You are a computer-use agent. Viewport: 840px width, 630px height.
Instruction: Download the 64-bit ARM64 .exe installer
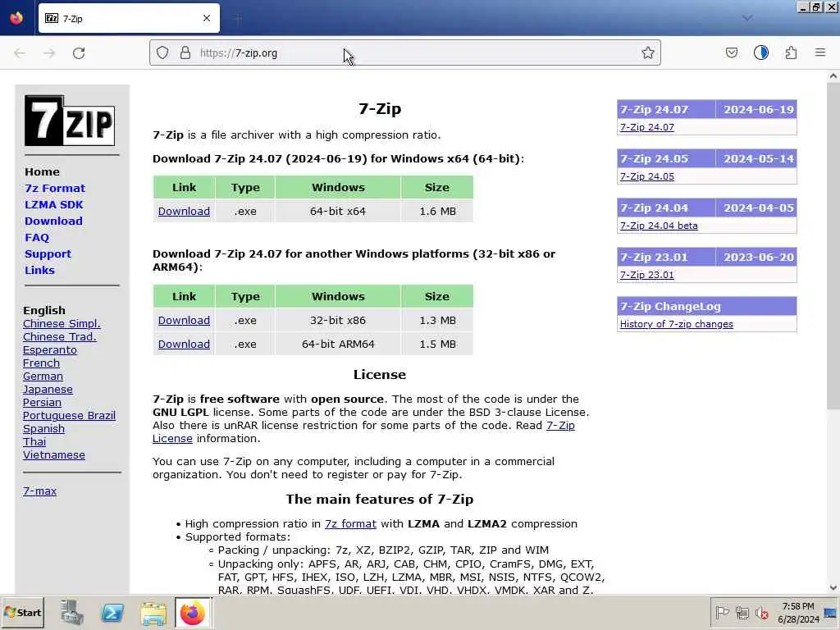click(x=184, y=344)
